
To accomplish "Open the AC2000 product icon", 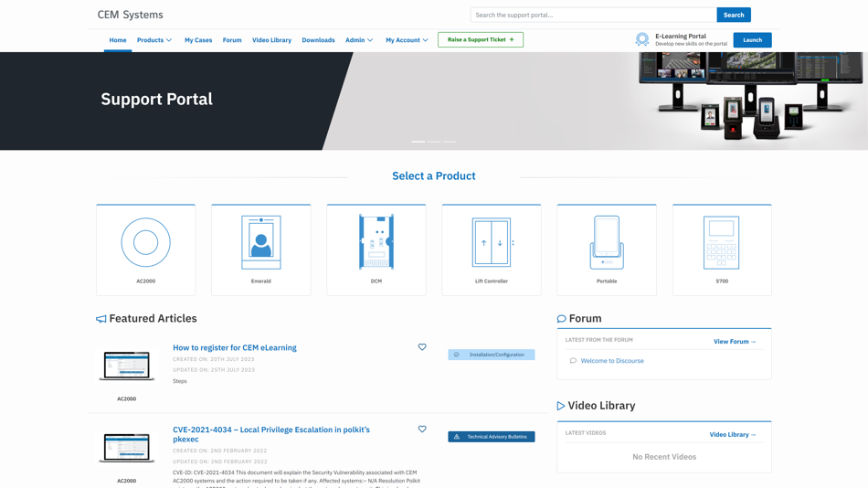I will pyautogui.click(x=145, y=242).
